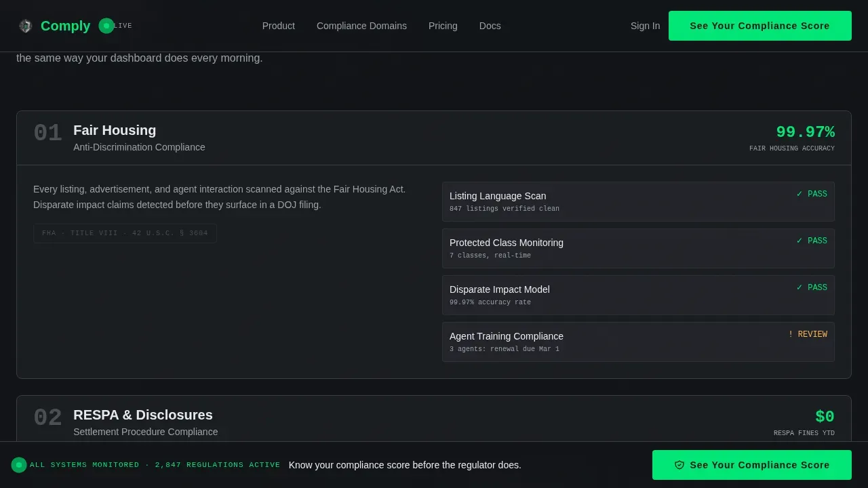868x488 pixels.
Task: Click the Comply shield logo icon
Action: click(26, 26)
